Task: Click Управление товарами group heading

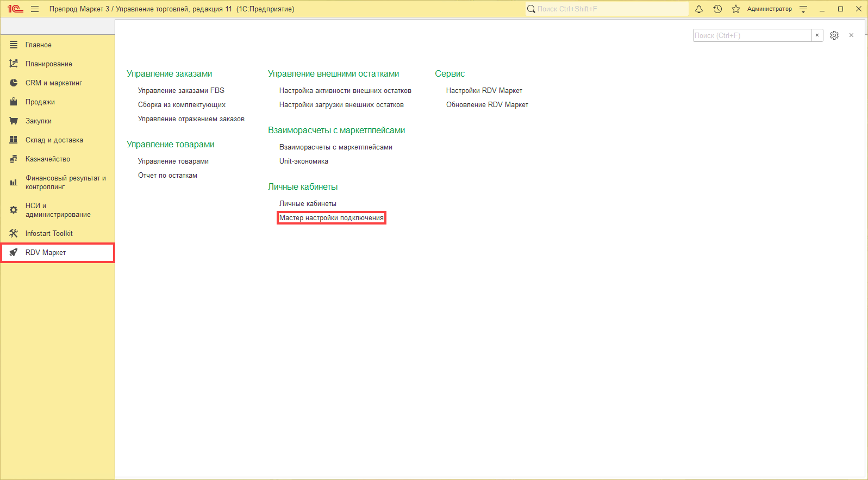Action: coord(171,144)
